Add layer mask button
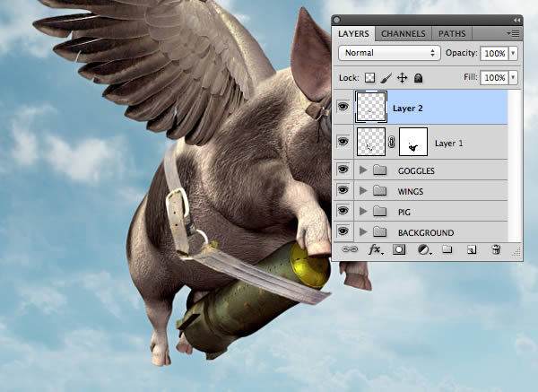 pyautogui.click(x=399, y=249)
